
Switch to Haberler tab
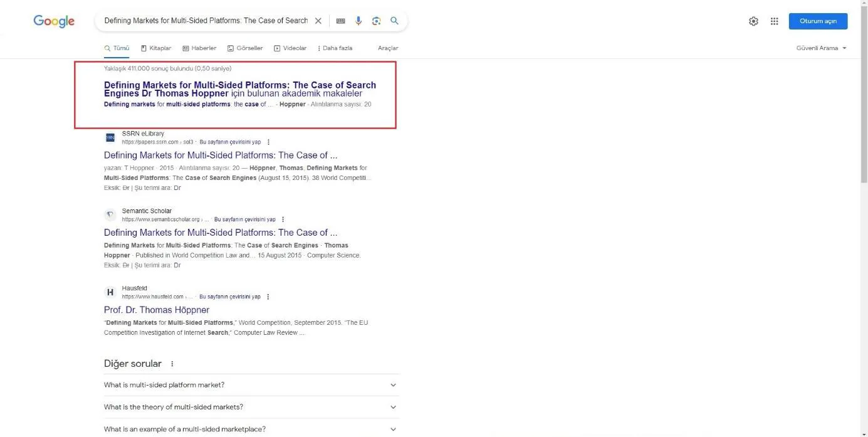pos(199,48)
